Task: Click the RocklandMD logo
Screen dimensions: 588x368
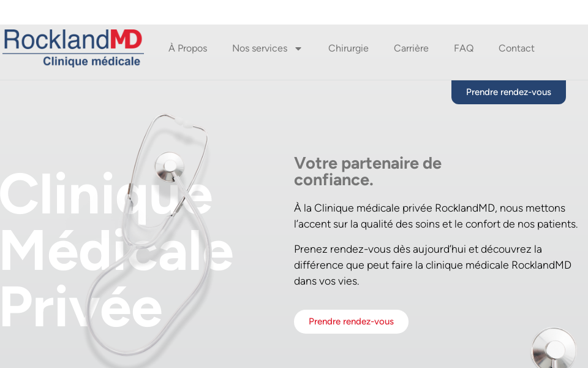Action: pyautogui.click(x=73, y=48)
